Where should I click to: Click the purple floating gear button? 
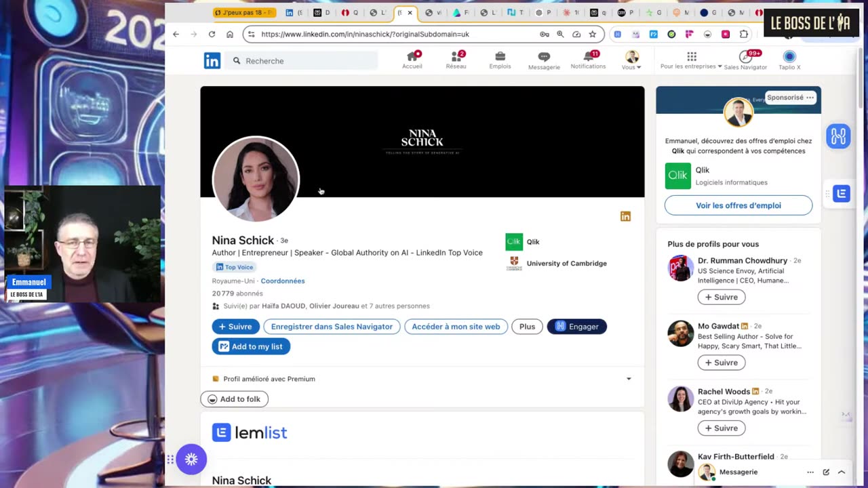coord(191,460)
